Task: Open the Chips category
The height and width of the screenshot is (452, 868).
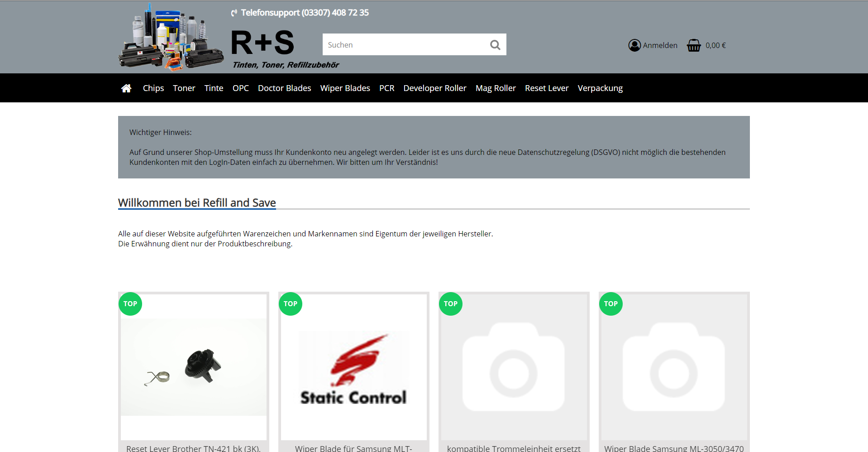Action: (x=153, y=88)
